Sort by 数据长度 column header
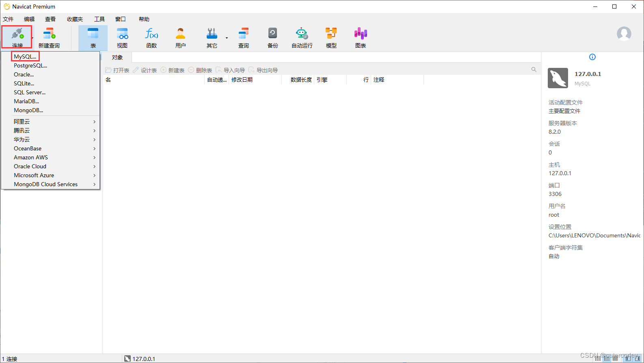The width and height of the screenshot is (644, 363). (298, 80)
